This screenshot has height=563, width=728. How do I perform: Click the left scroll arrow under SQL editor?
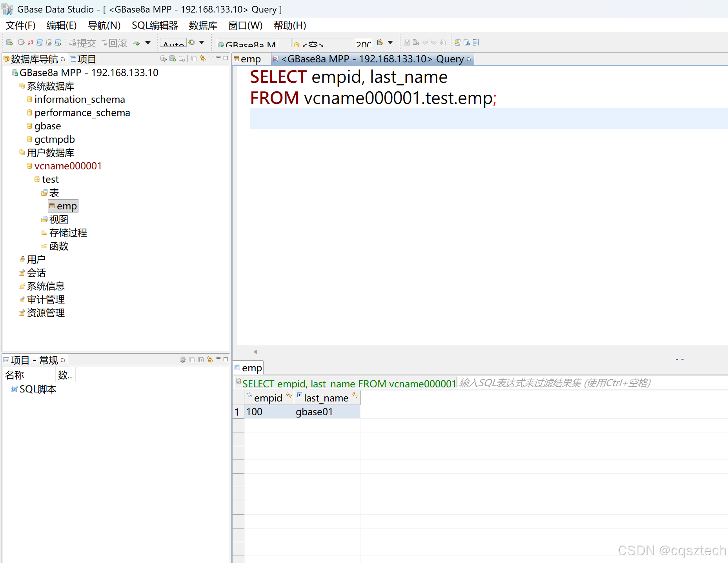click(255, 352)
